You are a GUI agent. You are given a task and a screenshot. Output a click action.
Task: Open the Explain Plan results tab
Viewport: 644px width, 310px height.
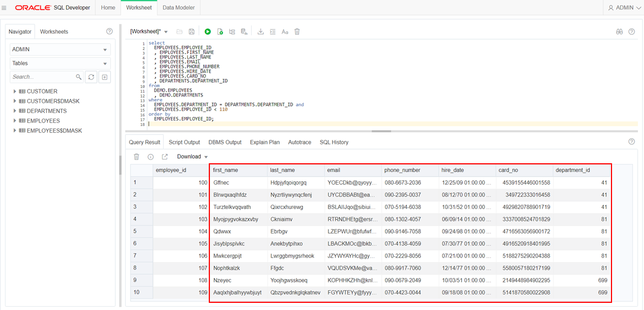[265, 142]
